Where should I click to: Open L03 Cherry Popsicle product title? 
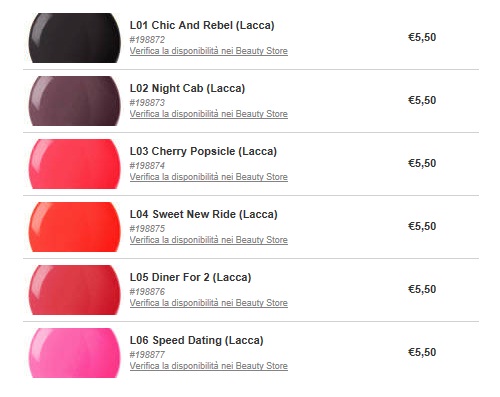point(203,151)
